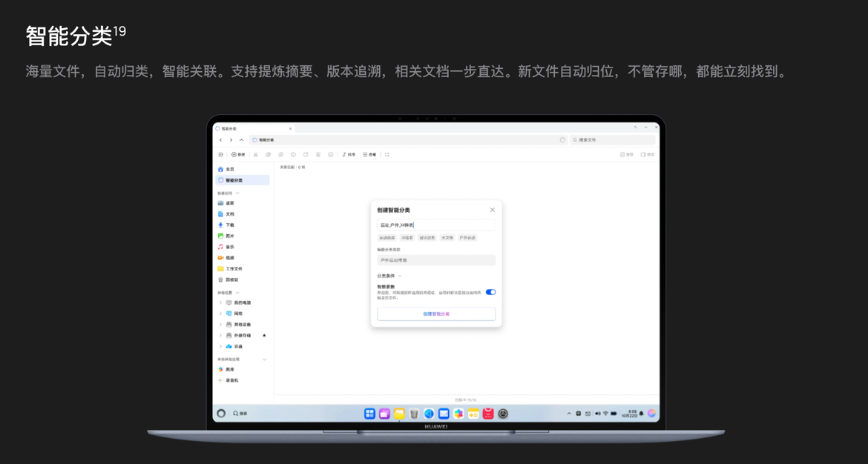The image size is (868, 464).
Task: Open the 查看 view menu
Action: [369, 155]
